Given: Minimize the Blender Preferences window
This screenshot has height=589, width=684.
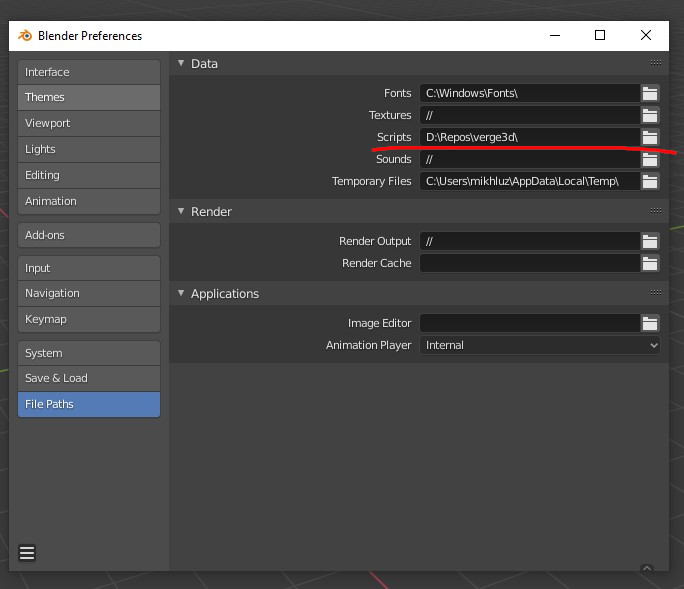Looking at the screenshot, I should (x=555, y=35).
